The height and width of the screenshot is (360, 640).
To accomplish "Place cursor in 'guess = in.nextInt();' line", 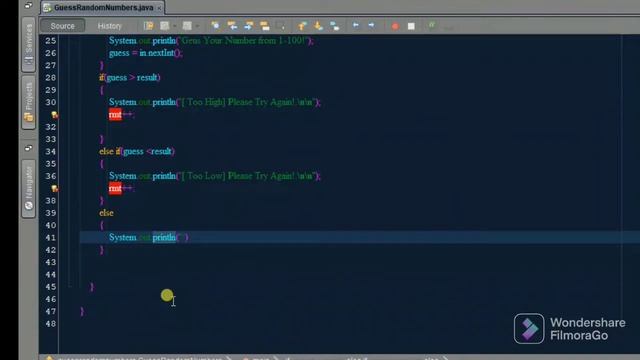I will [146, 53].
